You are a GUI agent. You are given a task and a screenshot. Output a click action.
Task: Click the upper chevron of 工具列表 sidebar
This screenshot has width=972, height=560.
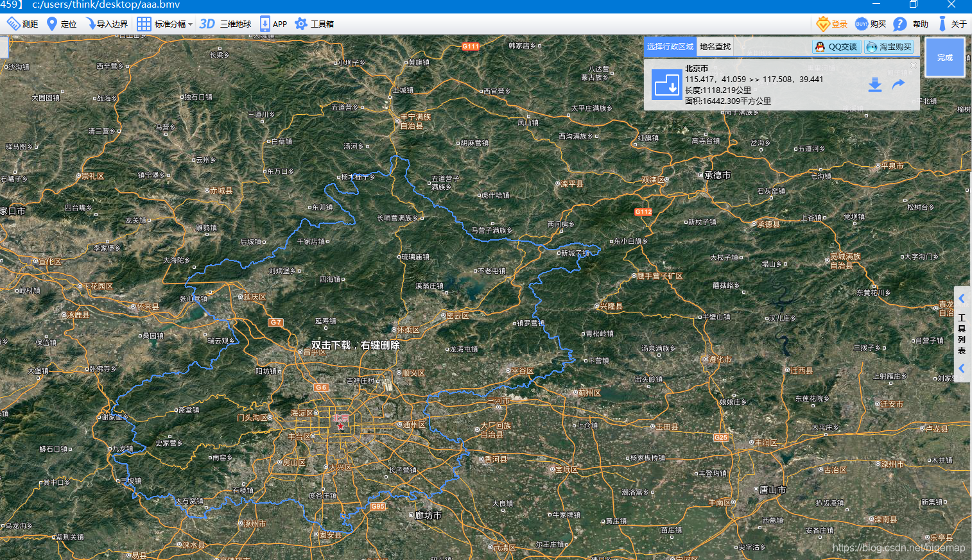(x=962, y=298)
